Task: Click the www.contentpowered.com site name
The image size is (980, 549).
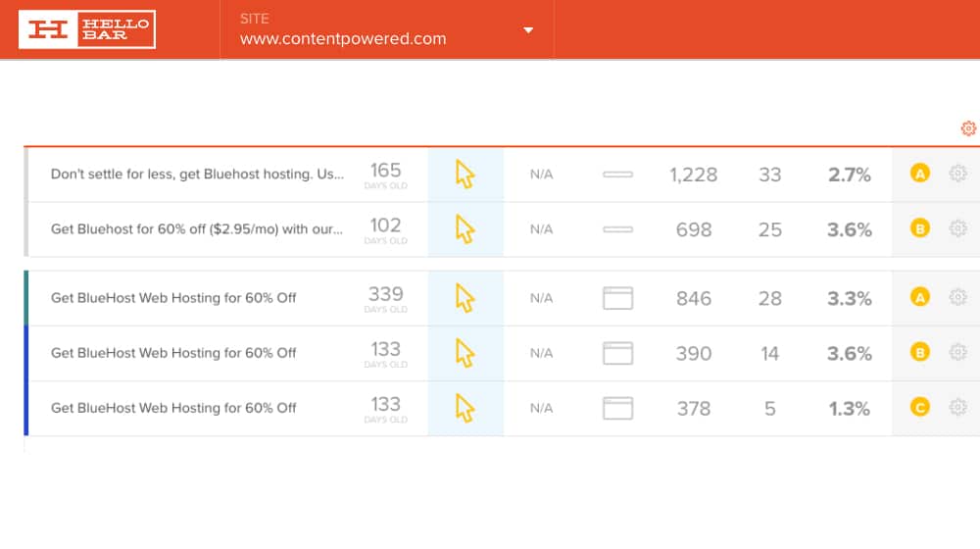Action: coord(343,39)
